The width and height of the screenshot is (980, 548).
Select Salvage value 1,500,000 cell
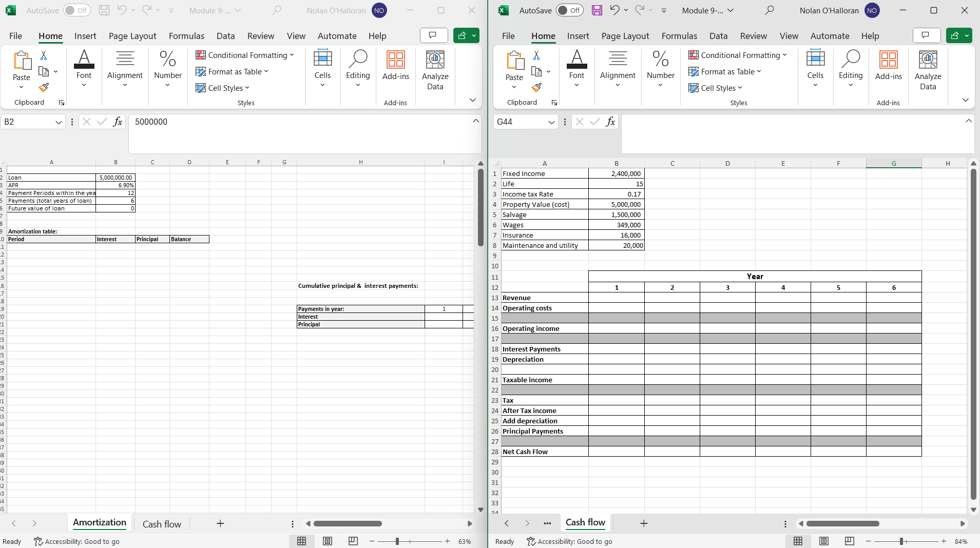(616, 214)
